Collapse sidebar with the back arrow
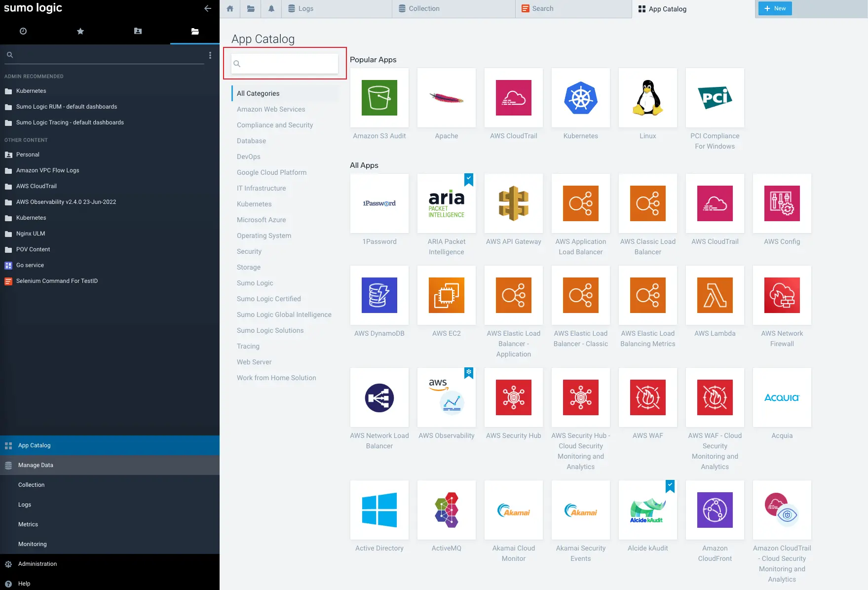The image size is (868, 590). click(x=208, y=8)
